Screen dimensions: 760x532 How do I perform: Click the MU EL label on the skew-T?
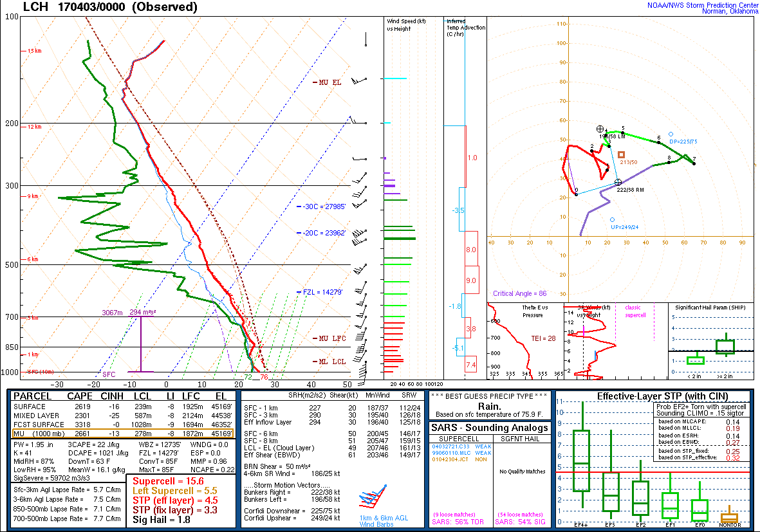pyautogui.click(x=329, y=82)
